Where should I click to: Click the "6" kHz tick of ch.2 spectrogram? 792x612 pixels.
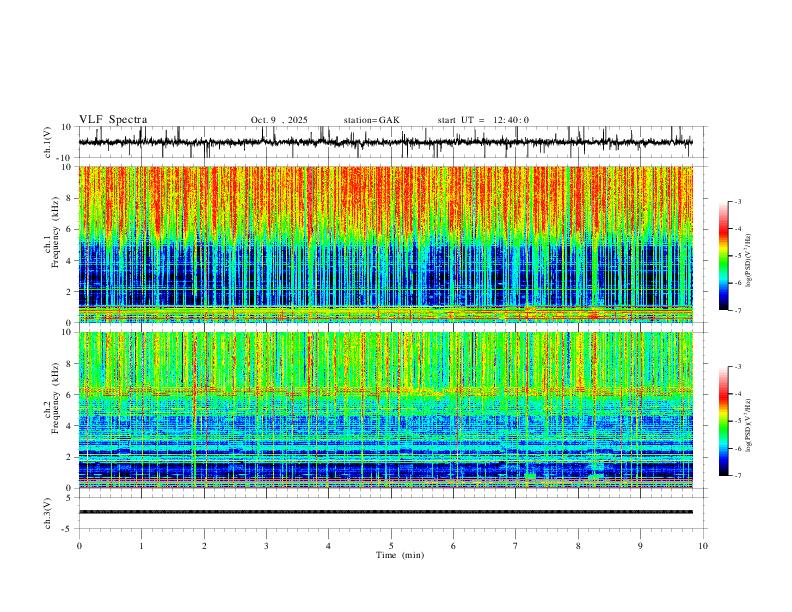coord(70,395)
